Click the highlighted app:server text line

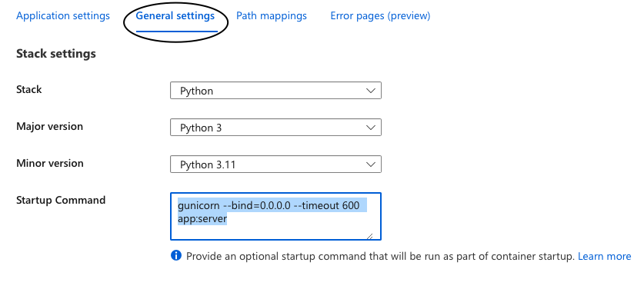pos(202,219)
